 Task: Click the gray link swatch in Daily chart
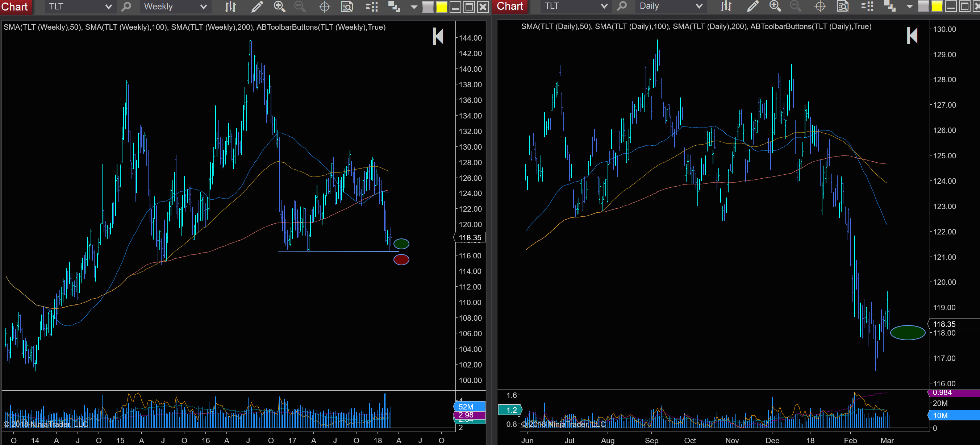pos(923,6)
